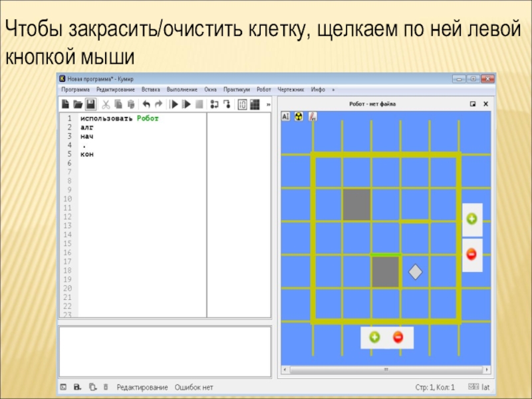Click the 'Ошибок нет' status text

pyautogui.click(x=194, y=387)
